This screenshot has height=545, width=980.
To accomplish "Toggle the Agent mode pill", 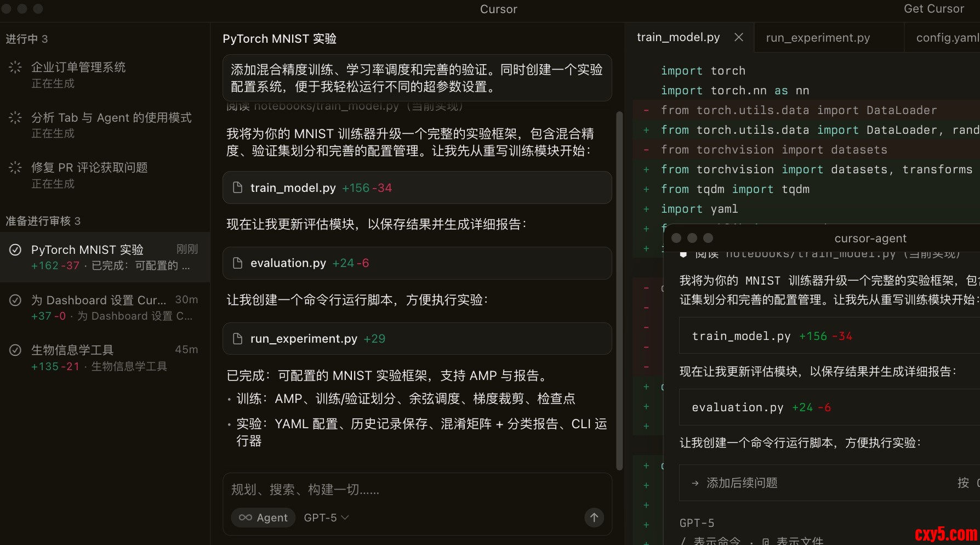I will (x=264, y=518).
